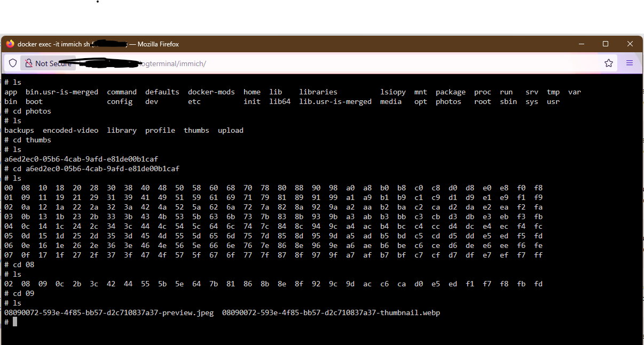
Task: Click the 'lib64' entry in root listing
Action: click(x=280, y=102)
